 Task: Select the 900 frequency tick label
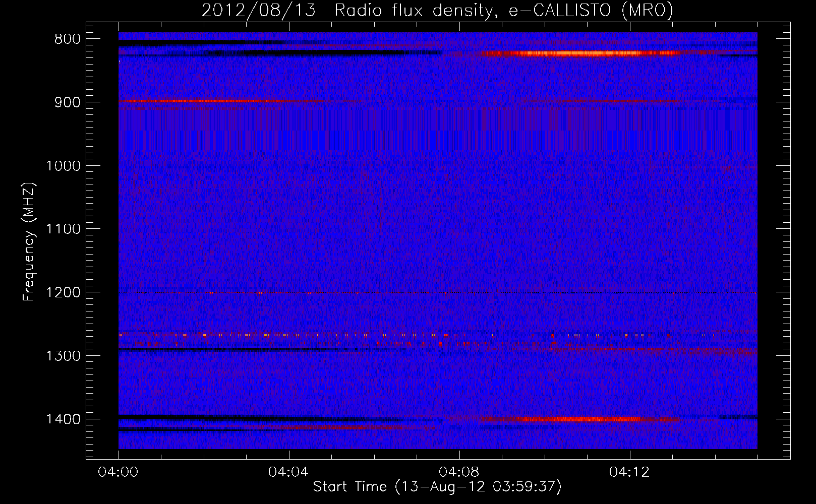(67, 102)
